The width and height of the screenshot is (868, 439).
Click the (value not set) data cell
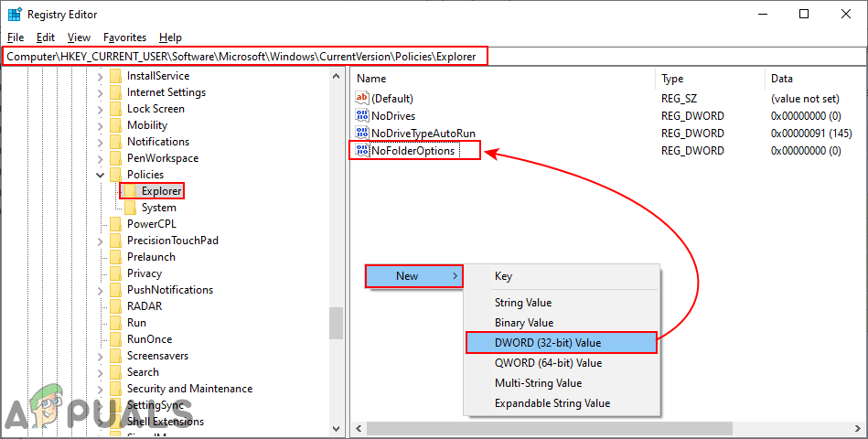[x=805, y=99]
